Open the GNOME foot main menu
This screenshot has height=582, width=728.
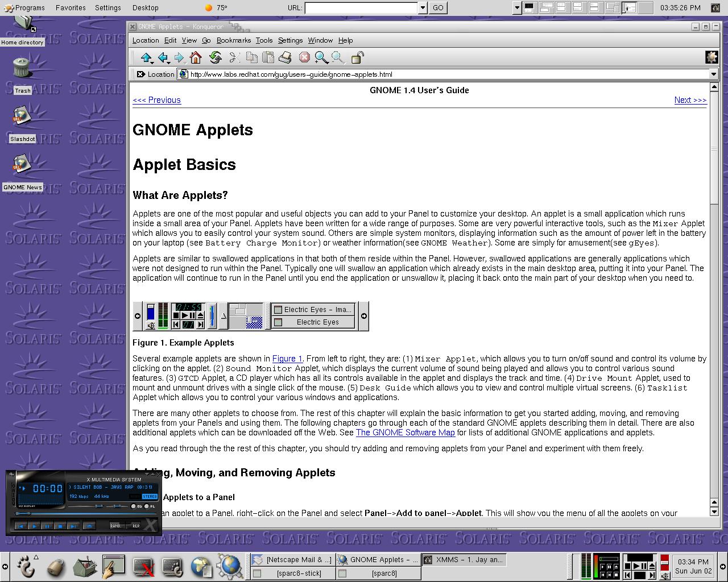click(x=26, y=566)
